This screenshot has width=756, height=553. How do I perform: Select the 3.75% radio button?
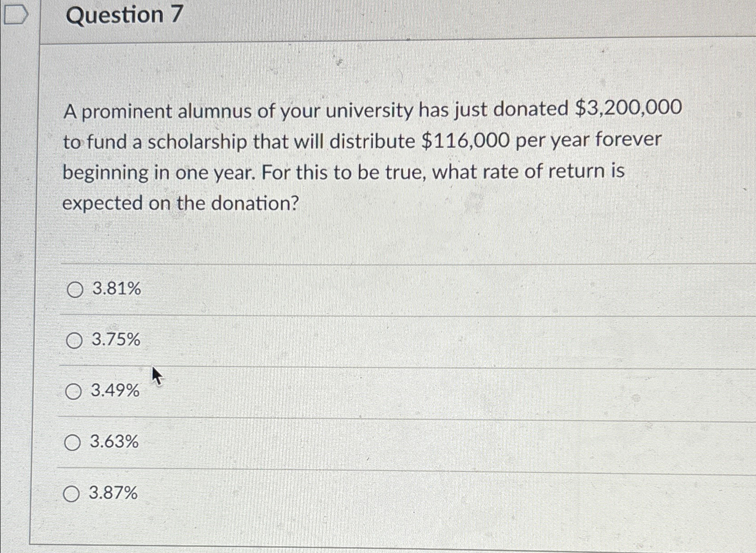pyautogui.click(x=74, y=340)
